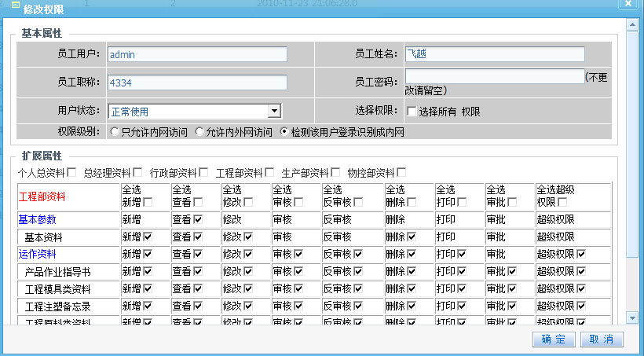Click the 确定 button
The height and width of the screenshot is (356, 644).
tap(553, 339)
